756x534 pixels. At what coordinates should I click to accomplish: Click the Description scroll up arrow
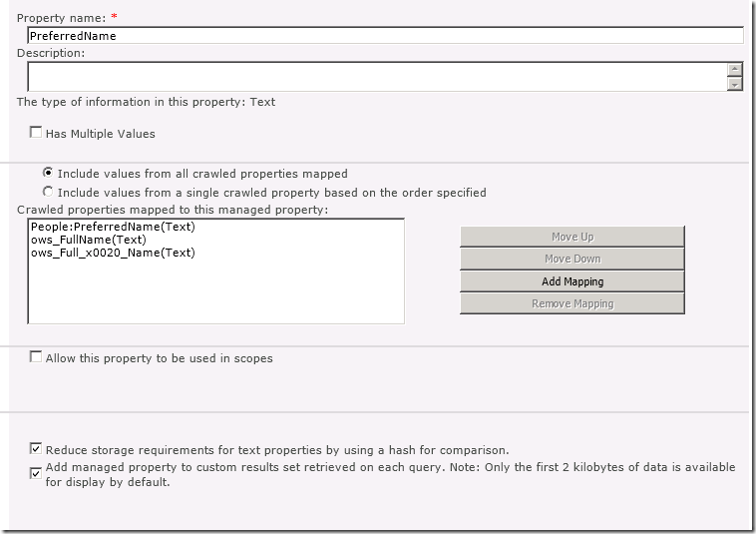point(735,69)
